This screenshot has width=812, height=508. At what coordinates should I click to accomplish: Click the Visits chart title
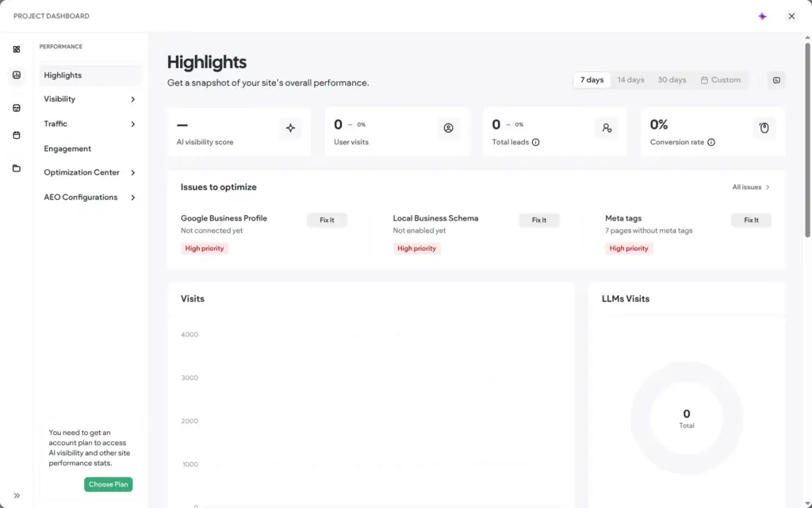click(193, 298)
